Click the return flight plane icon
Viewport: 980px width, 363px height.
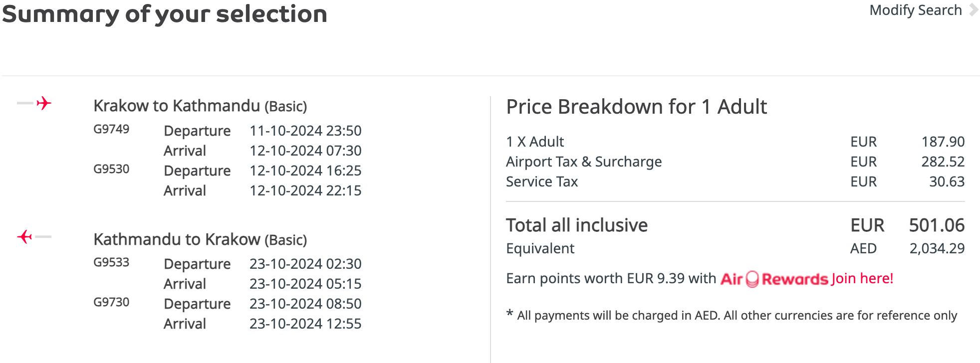pyautogui.click(x=25, y=236)
